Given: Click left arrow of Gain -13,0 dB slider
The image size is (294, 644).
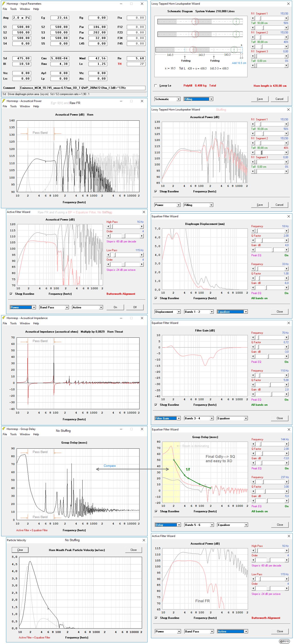Looking at the screenshot, I should [x=253, y=463].
